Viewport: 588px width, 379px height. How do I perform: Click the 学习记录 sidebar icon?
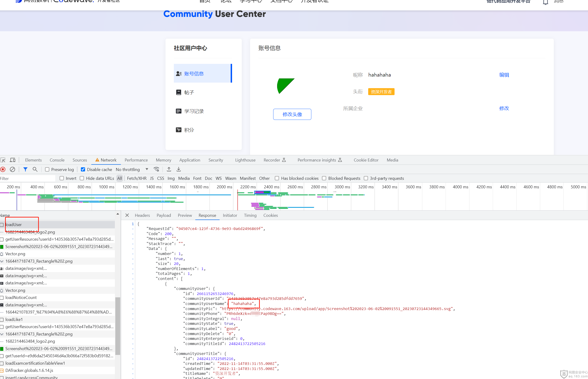[179, 111]
